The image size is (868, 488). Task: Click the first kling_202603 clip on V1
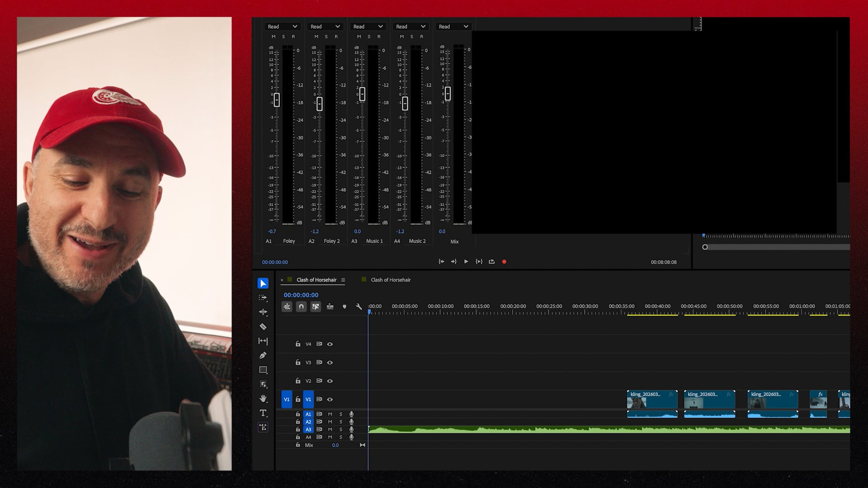tap(652, 400)
